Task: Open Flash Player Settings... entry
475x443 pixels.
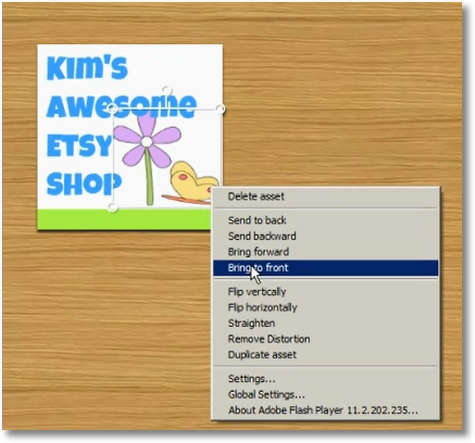Action: pos(325,379)
